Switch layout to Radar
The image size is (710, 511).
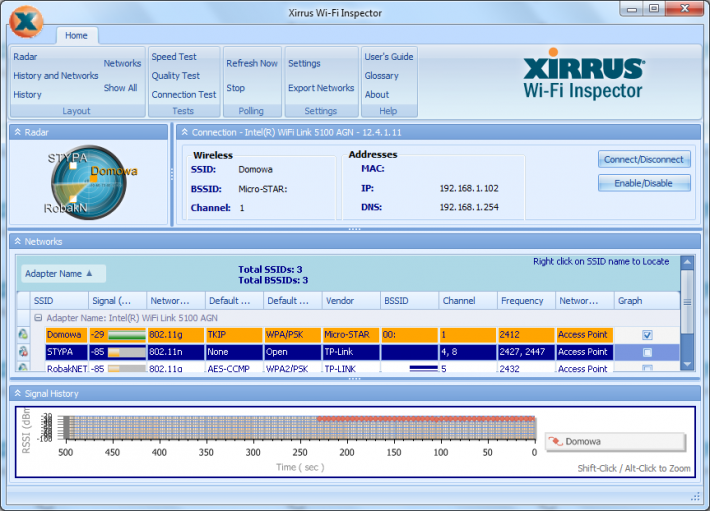(25, 57)
